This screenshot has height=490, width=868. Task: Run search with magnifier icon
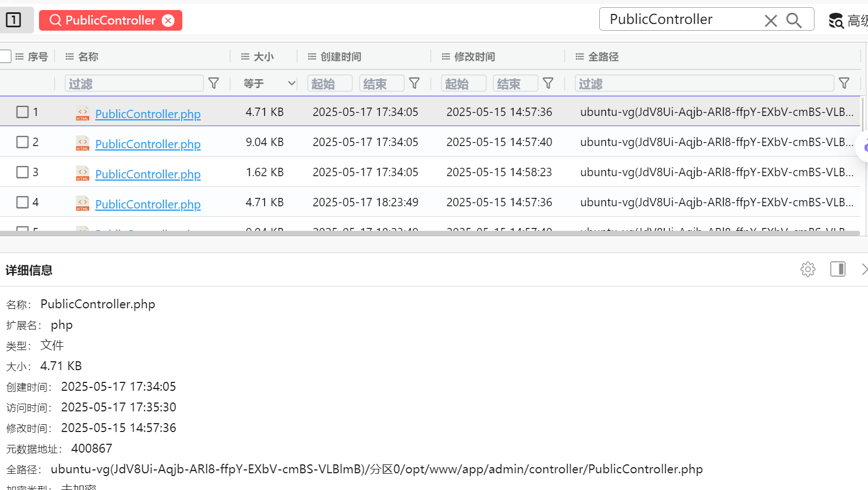(794, 21)
